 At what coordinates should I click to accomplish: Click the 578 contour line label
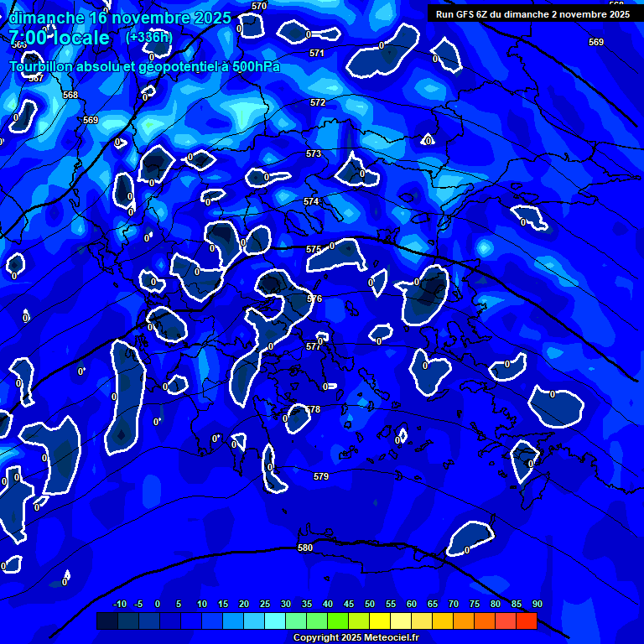click(313, 409)
